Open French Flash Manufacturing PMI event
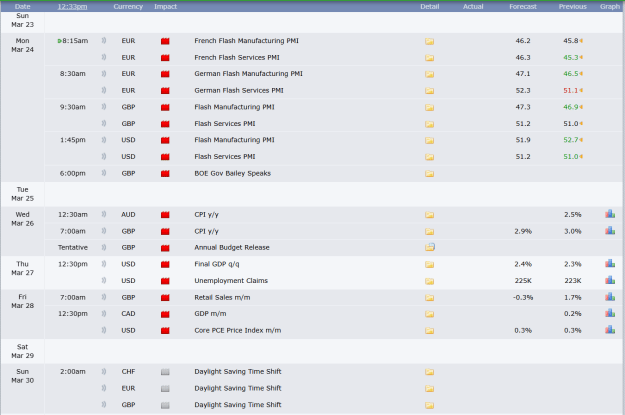Image resolution: width=625 pixels, height=415 pixels. click(246, 41)
